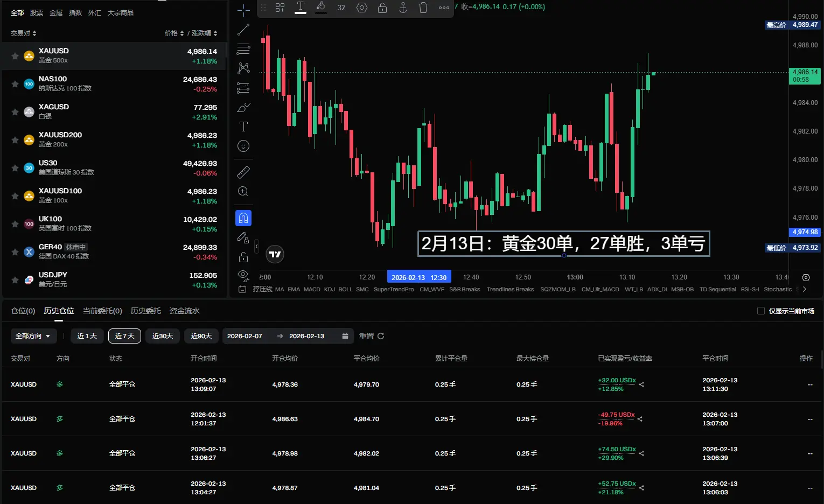824x504 pixels.
Task: Enable 仅显示当前市场 checkbox
Action: coord(761,311)
